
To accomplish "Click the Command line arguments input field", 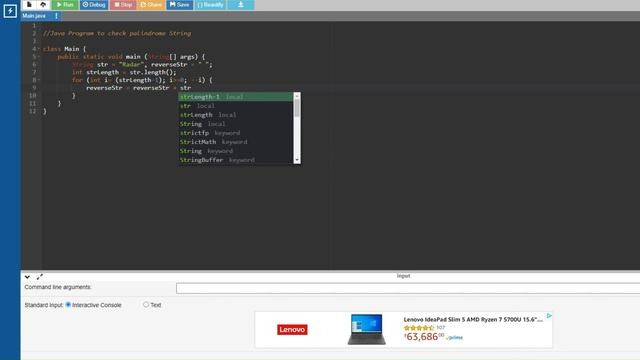I will pyautogui.click(x=408, y=288).
